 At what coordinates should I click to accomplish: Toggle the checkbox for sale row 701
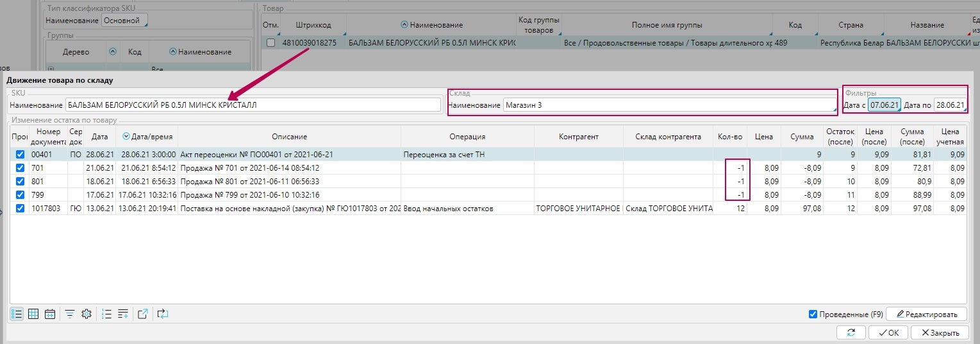tap(20, 168)
